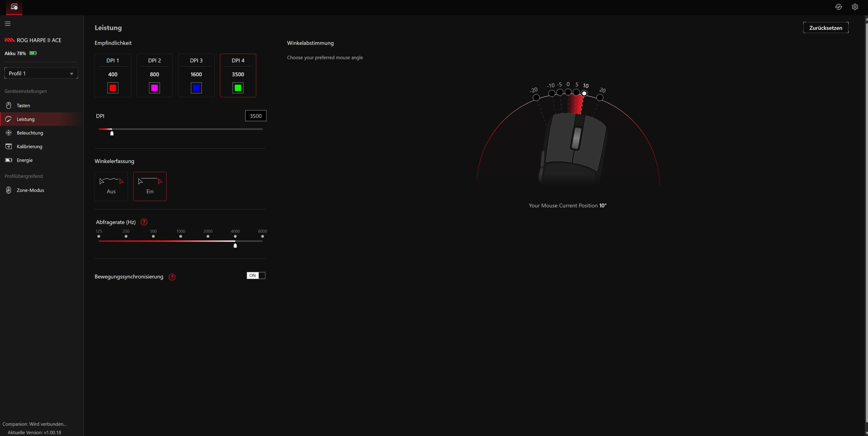This screenshot has height=436, width=868.
Task: Set polling rate to 8000 Hz
Action: (262, 236)
